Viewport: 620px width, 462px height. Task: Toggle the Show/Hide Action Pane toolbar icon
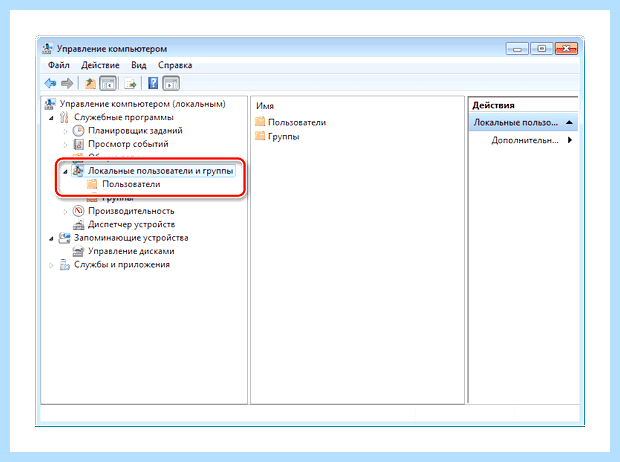coord(171,83)
